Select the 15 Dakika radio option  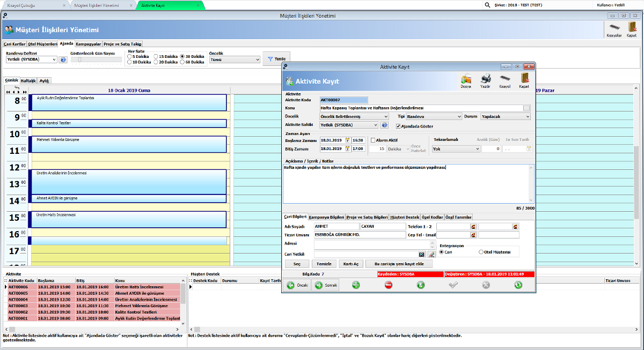point(156,56)
